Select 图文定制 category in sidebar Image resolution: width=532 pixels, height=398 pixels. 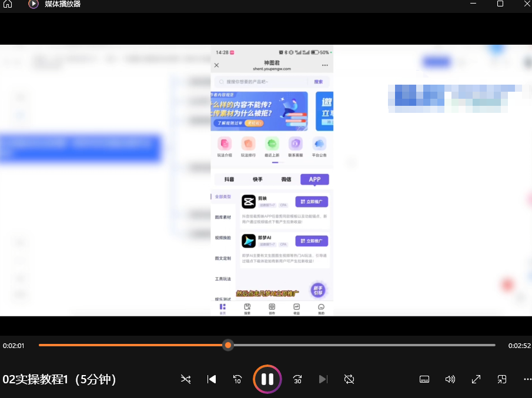pyautogui.click(x=223, y=258)
